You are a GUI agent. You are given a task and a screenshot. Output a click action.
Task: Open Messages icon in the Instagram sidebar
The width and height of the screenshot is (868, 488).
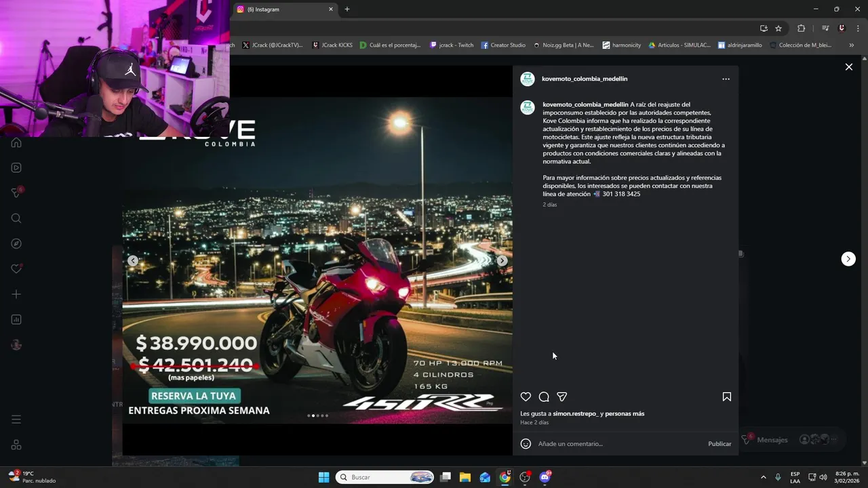[16, 193]
